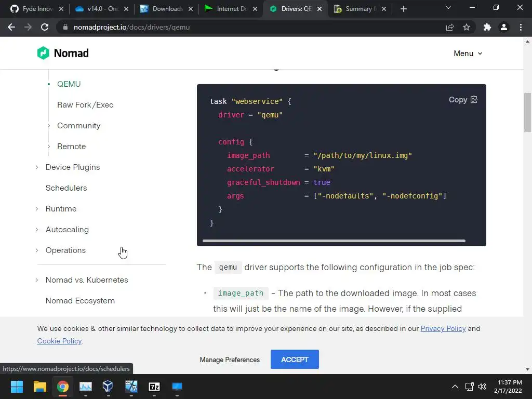Show hidden system tray icons

coord(455,387)
